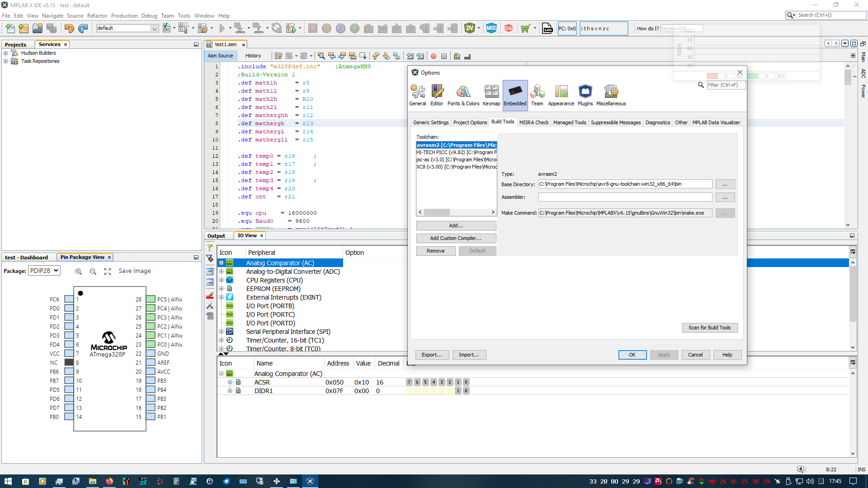
Task: Click the New Project toolbar icon
Action: pos(24,28)
